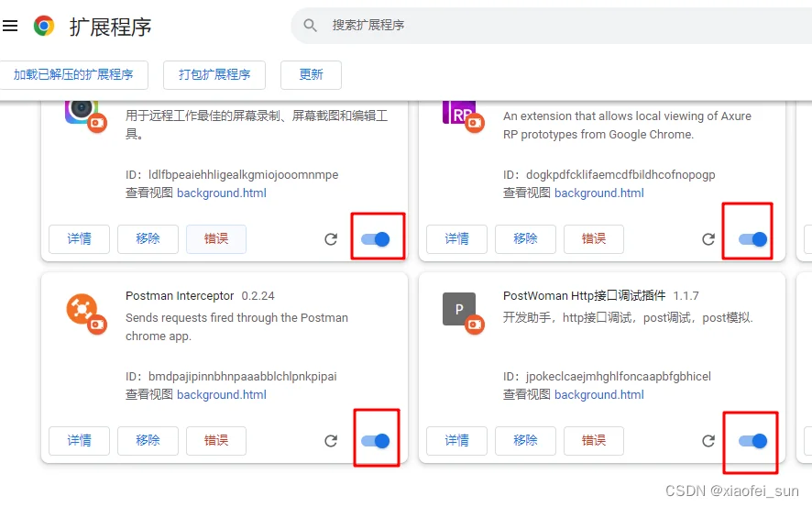Click 打包扩展程序 button
This screenshot has height=507, width=812.
(x=214, y=74)
